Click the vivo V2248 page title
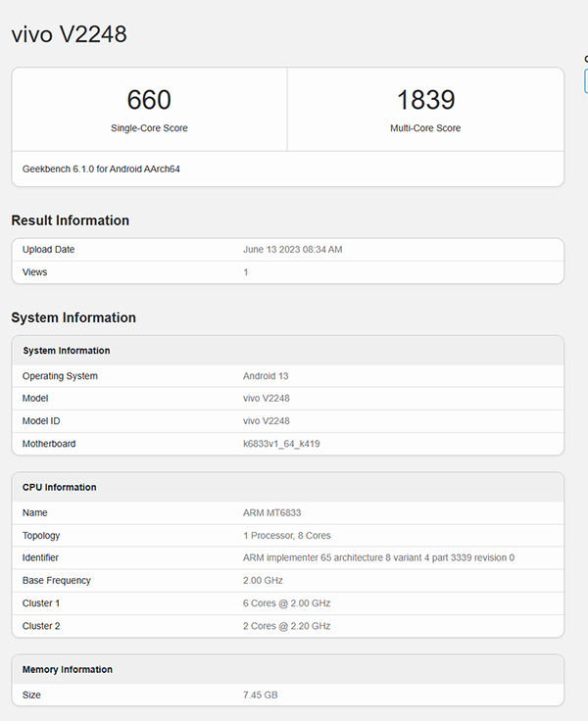Image resolution: width=588 pixels, height=721 pixels. click(69, 34)
